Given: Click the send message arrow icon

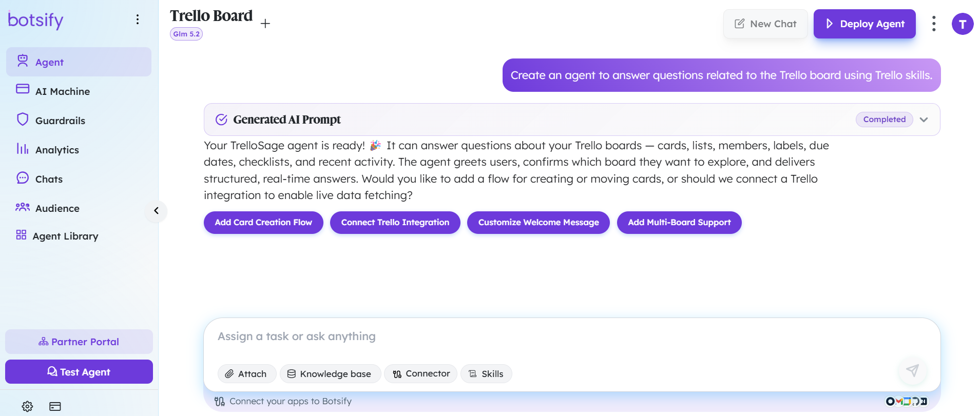Looking at the screenshot, I should coord(912,370).
